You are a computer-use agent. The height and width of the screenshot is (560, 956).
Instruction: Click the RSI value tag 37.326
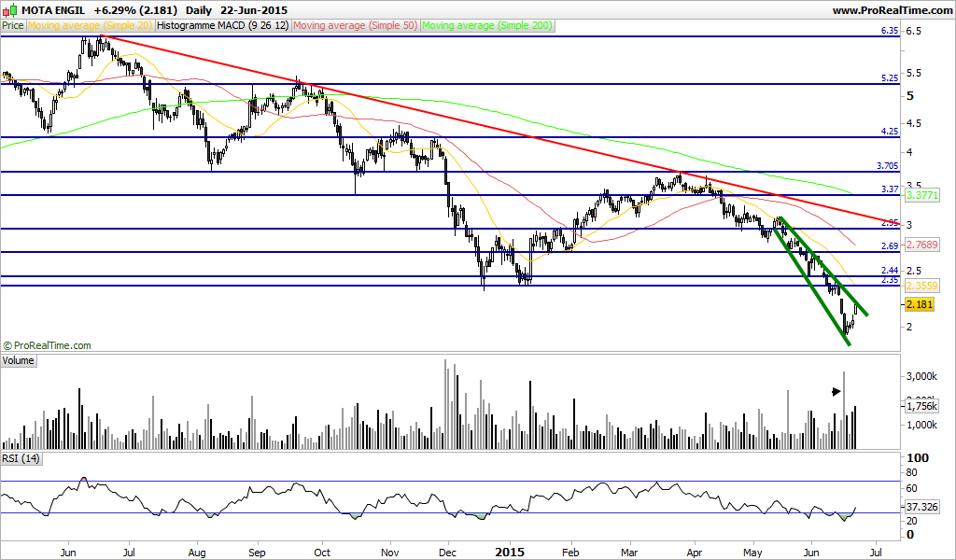[x=921, y=507]
